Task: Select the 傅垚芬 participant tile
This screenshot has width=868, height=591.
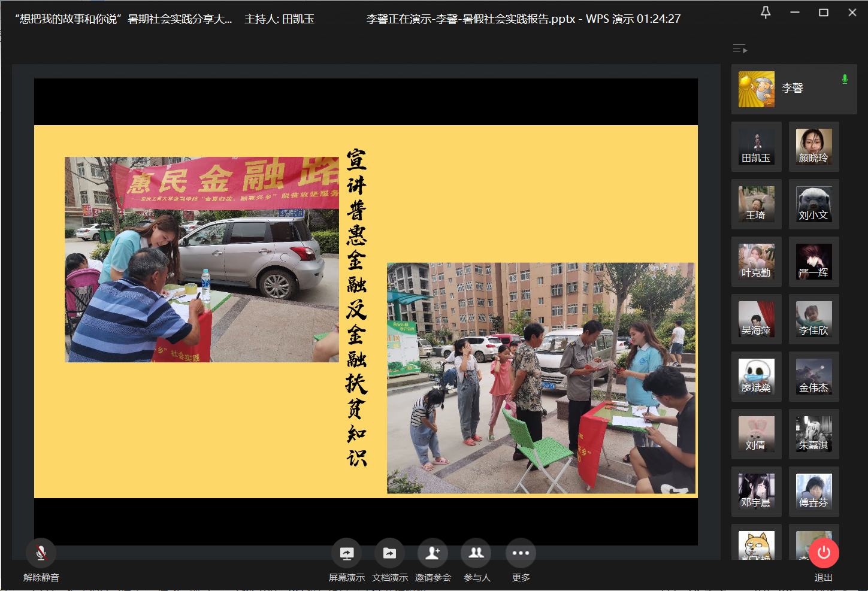Action: pos(813,492)
